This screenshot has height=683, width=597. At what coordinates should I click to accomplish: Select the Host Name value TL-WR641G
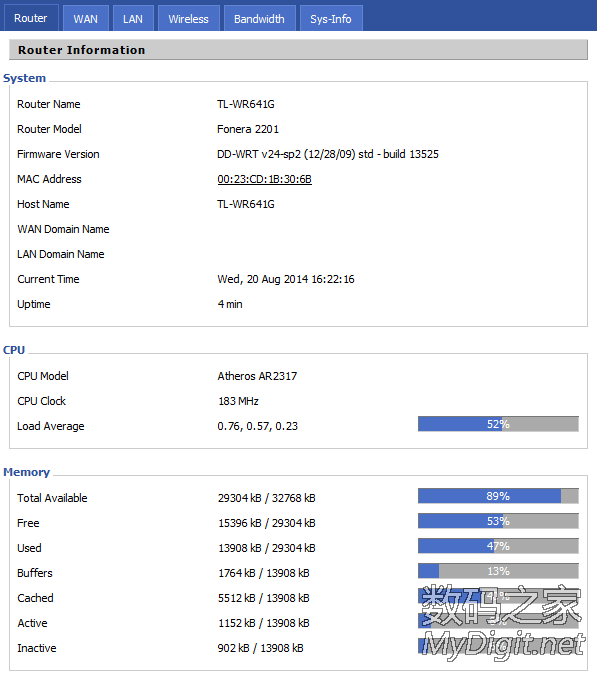(x=246, y=204)
